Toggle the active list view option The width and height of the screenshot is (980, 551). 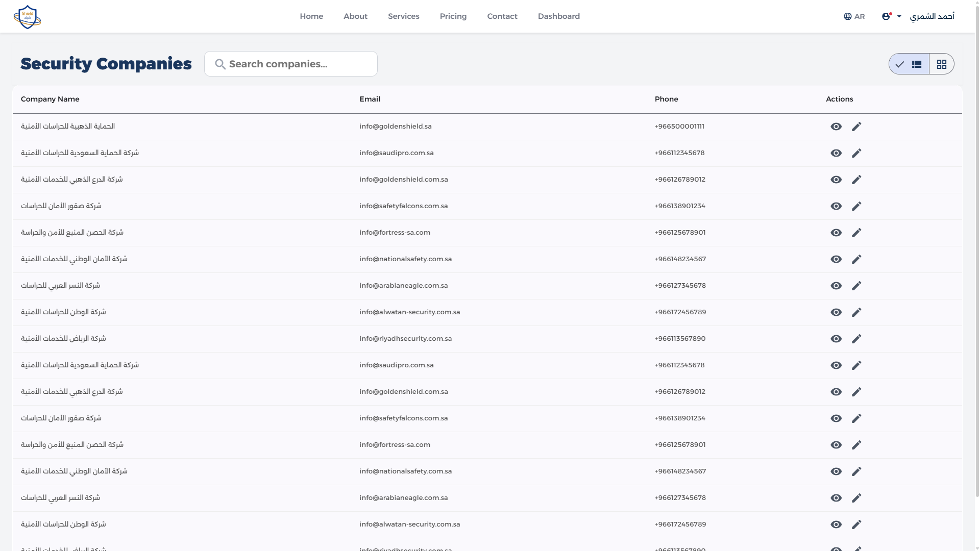(x=909, y=64)
